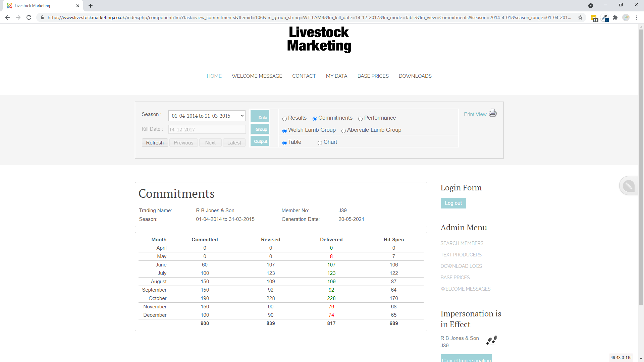Bookmark this page with the star icon

pos(580,18)
